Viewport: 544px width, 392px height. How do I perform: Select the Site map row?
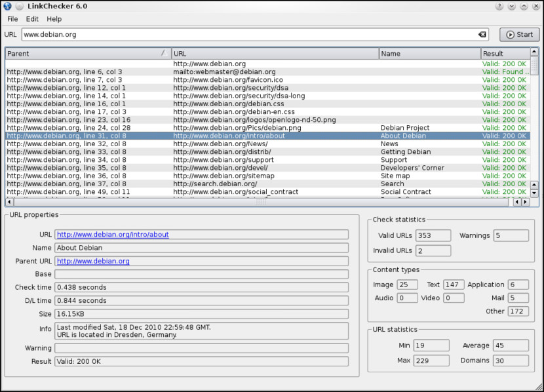(x=267, y=176)
